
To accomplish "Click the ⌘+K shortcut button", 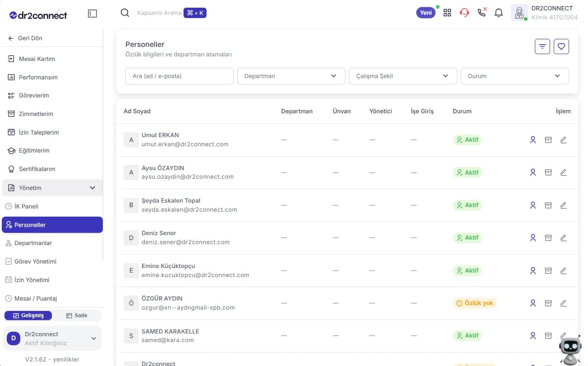I will pyautogui.click(x=195, y=13).
